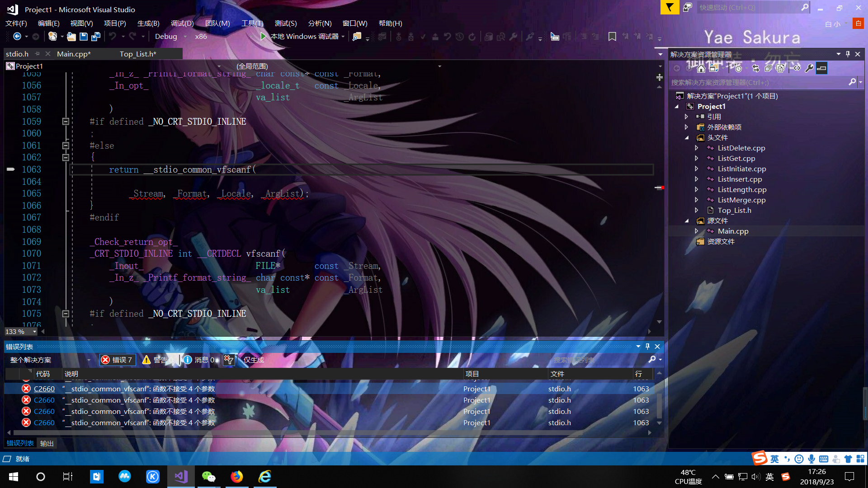Screen dimensions: 868x488
Task: Sync Solution Explorer with active document
Action: (755, 68)
